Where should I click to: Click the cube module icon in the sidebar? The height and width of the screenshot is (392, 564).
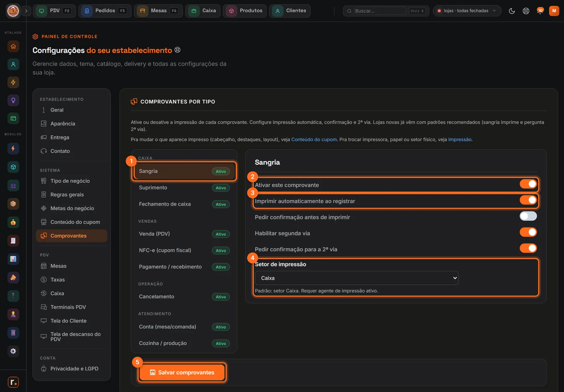pos(13,167)
